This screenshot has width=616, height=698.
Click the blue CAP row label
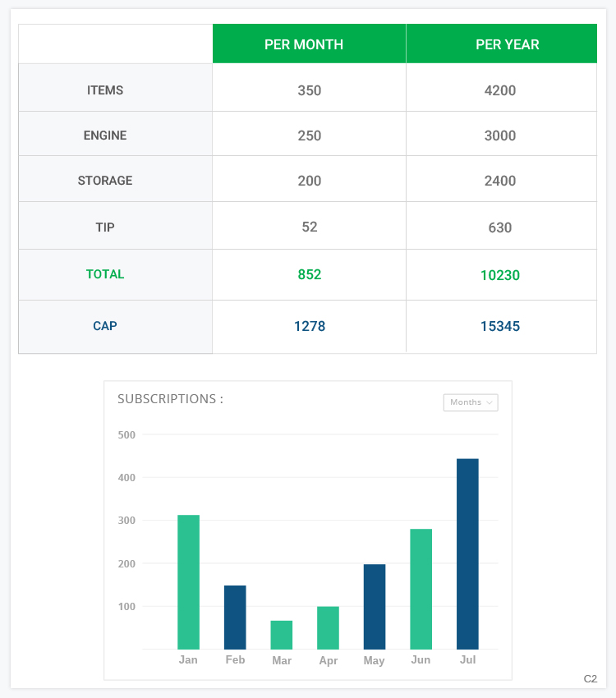[x=105, y=326]
